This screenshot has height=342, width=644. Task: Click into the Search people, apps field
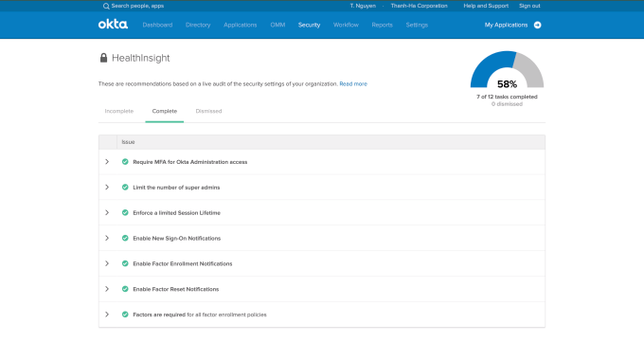pyautogui.click(x=137, y=6)
